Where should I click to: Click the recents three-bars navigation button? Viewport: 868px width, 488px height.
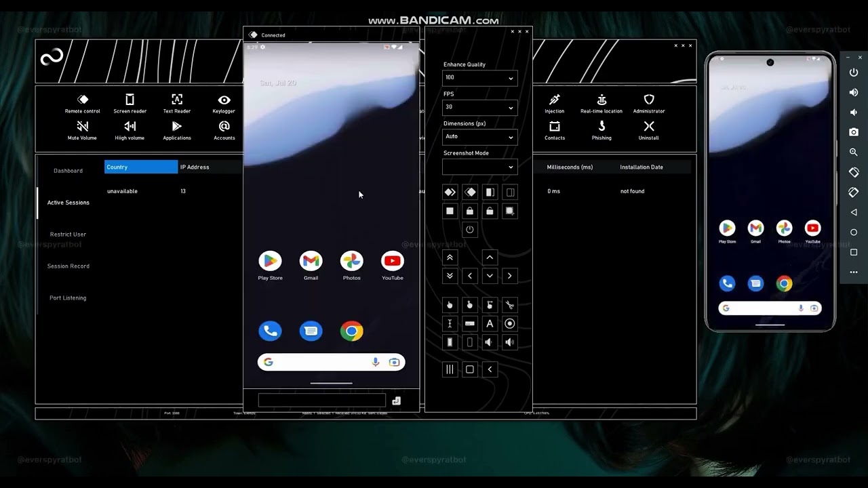450,369
